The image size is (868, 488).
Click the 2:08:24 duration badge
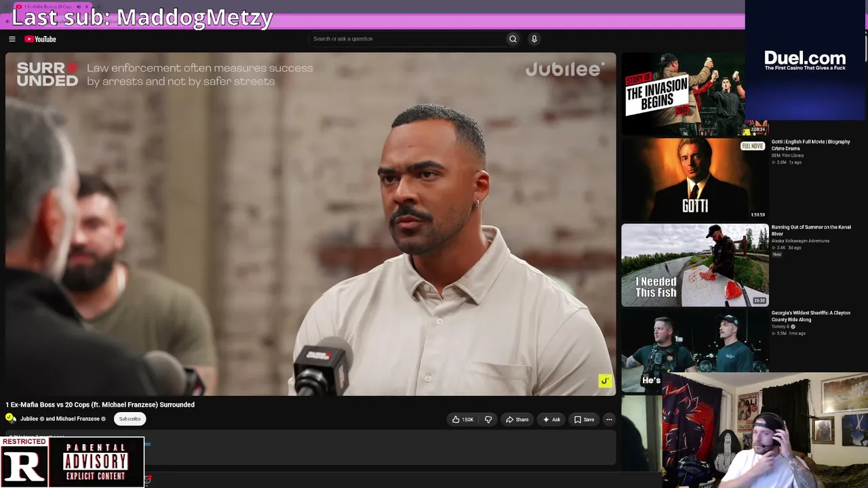757,129
